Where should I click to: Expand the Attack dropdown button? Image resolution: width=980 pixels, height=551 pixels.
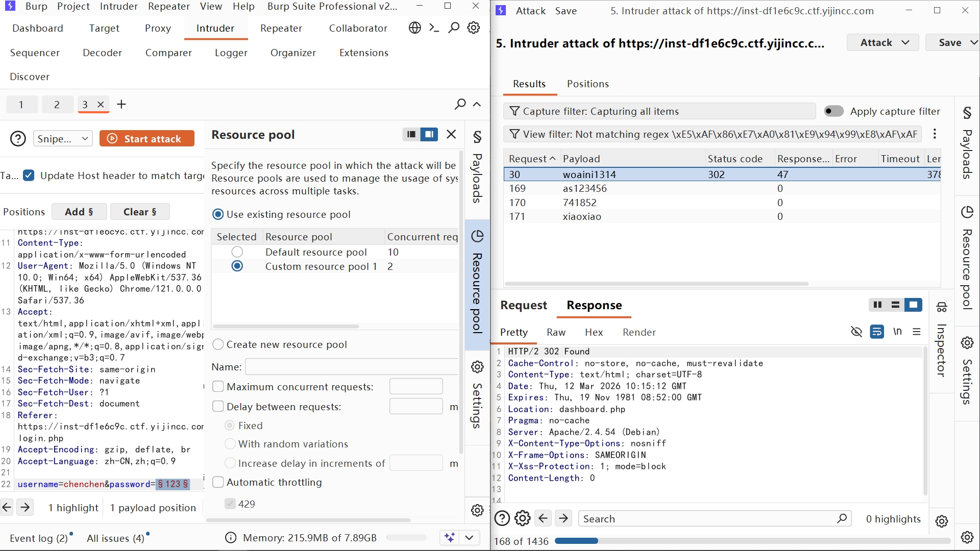point(884,43)
